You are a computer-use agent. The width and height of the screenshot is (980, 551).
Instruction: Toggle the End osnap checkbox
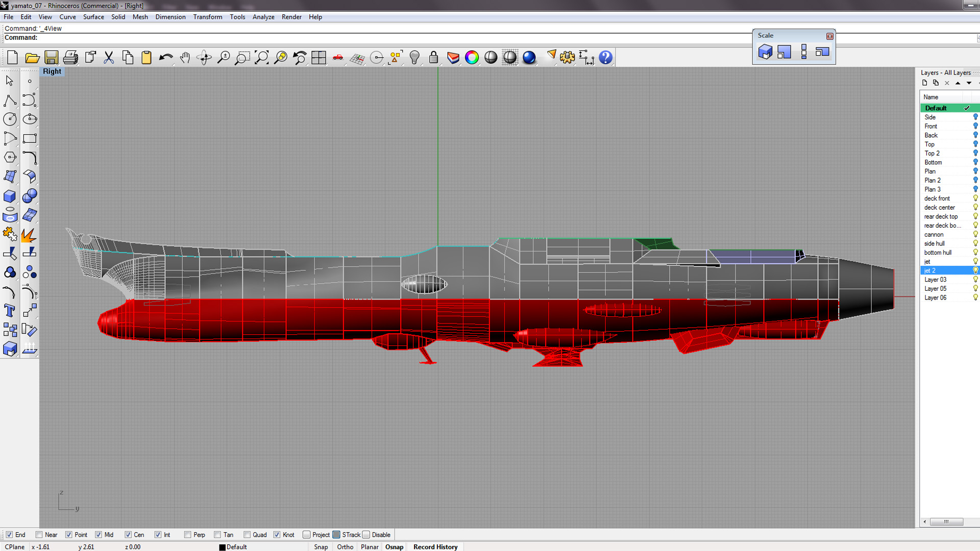tap(9, 535)
